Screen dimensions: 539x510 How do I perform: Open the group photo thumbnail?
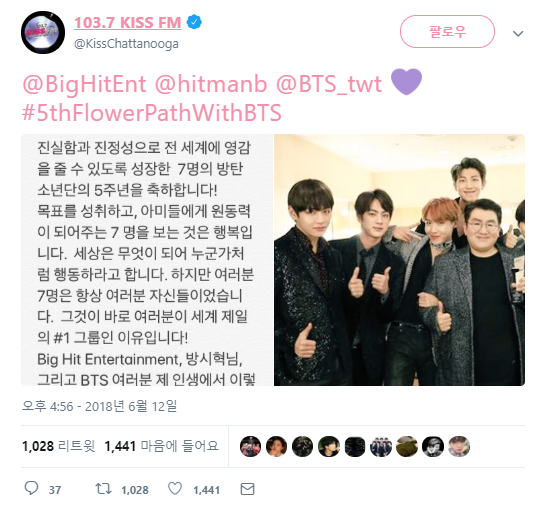pyautogui.click(x=399, y=260)
